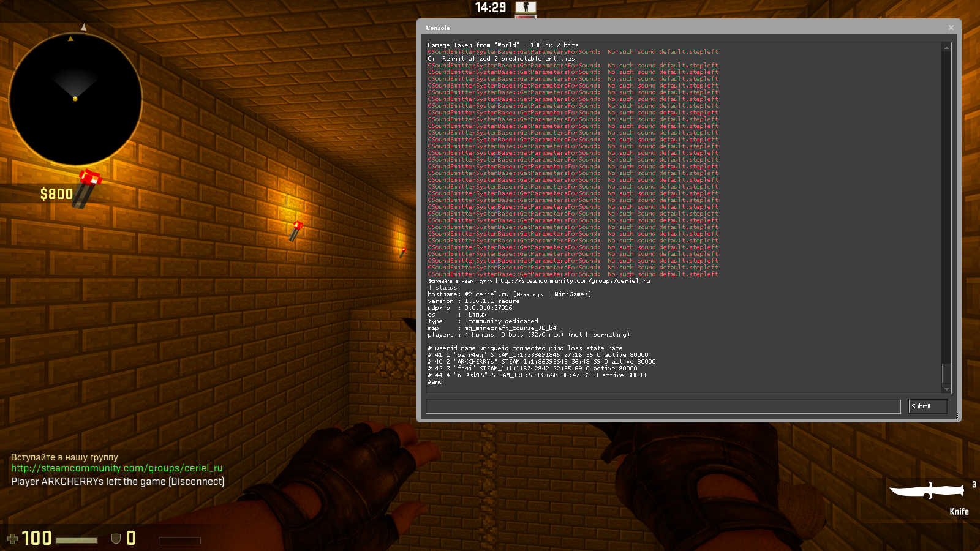
Task: Focus the console command input field
Action: pyautogui.click(x=663, y=407)
